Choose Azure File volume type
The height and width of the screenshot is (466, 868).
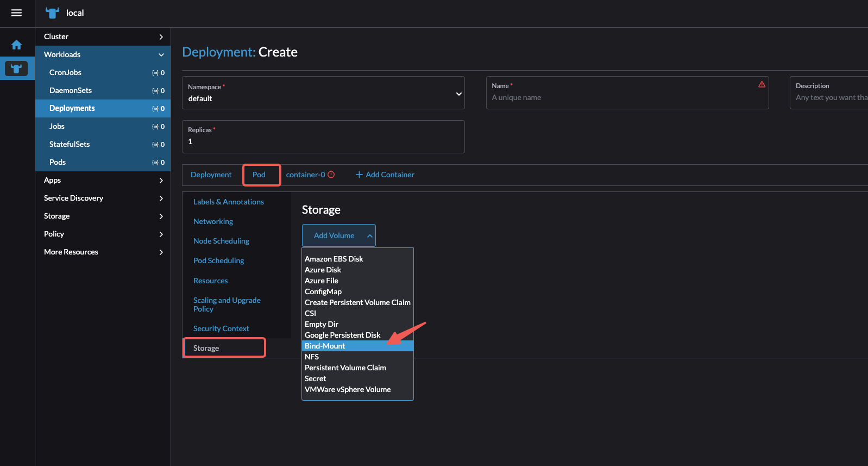pyautogui.click(x=357, y=281)
